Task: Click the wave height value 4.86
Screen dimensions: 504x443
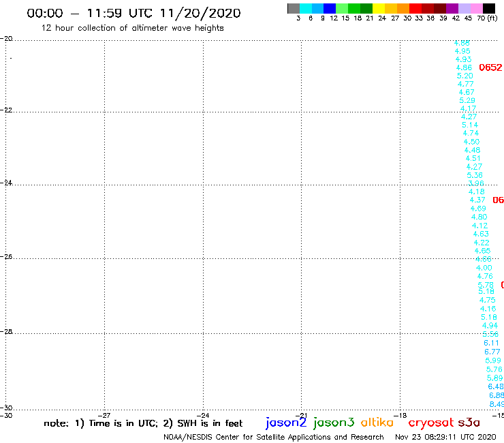Action: pyautogui.click(x=464, y=67)
